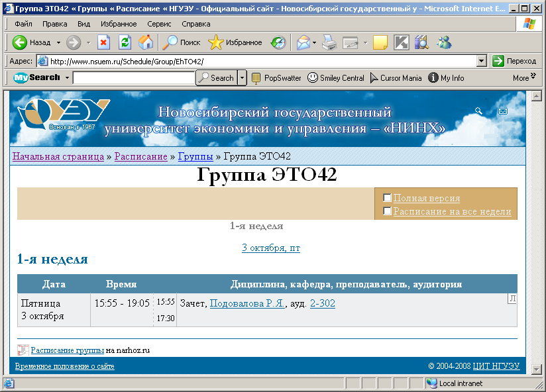
Task: Open the Mail icon dropdown arrow
Action: (315, 43)
